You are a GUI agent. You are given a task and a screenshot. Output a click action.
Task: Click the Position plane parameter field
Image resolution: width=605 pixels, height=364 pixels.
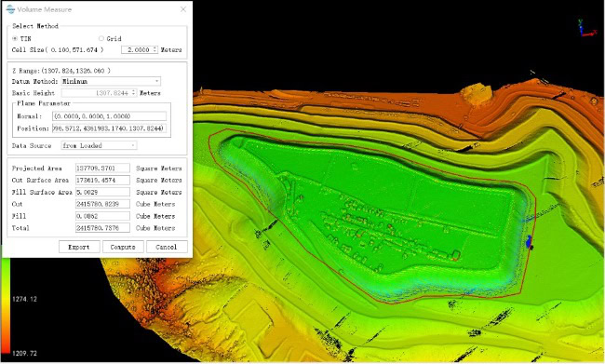(x=110, y=128)
